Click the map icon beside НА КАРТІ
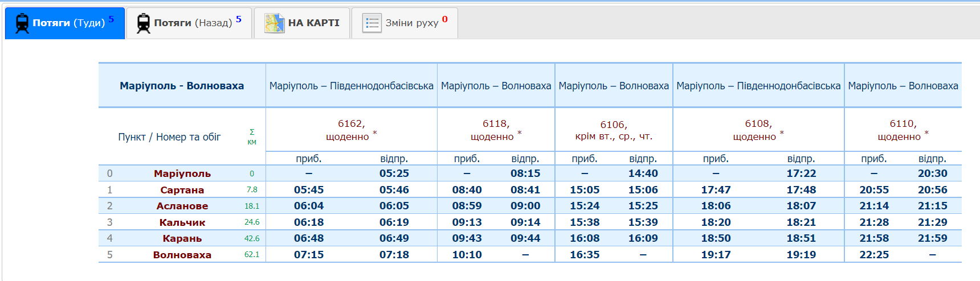The width and height of the screenshot is (980, 281). 274,23
